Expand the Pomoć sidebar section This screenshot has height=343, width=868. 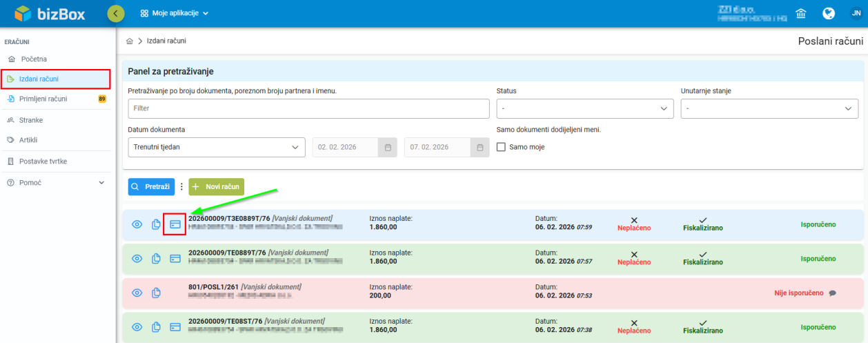tap(56, 183)
